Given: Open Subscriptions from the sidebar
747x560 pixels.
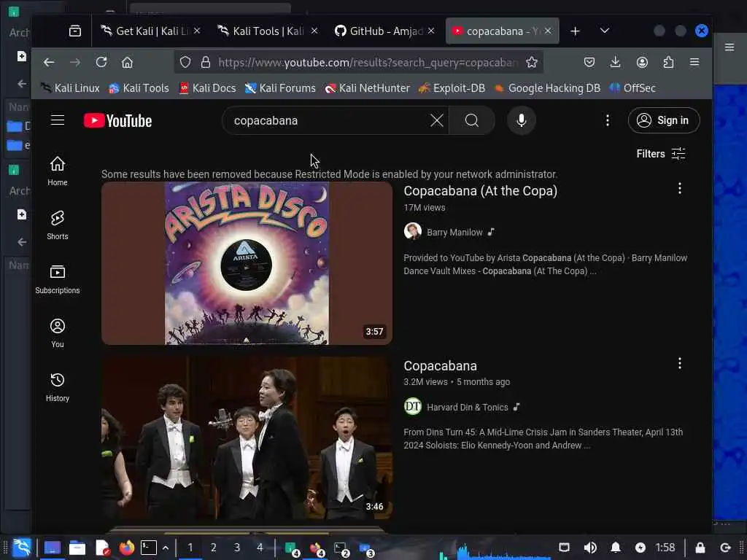Looking at the screenshot, I should [57, 279].
